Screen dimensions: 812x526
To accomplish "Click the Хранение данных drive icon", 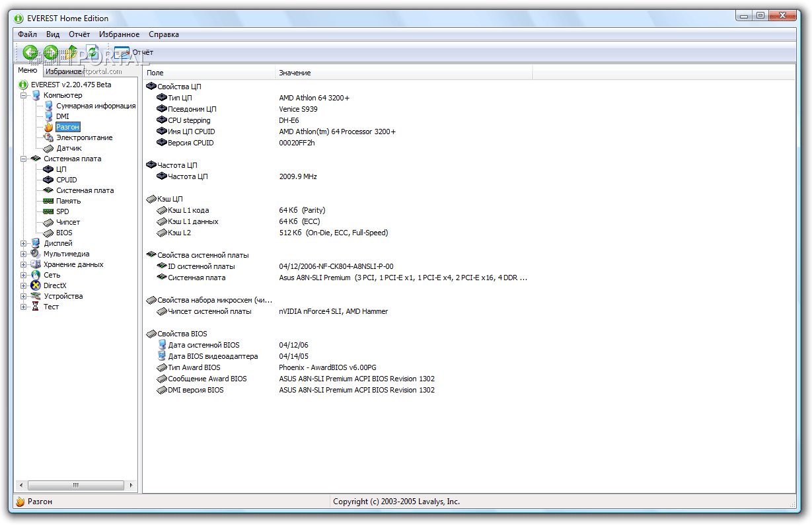I will pos(36,264).
